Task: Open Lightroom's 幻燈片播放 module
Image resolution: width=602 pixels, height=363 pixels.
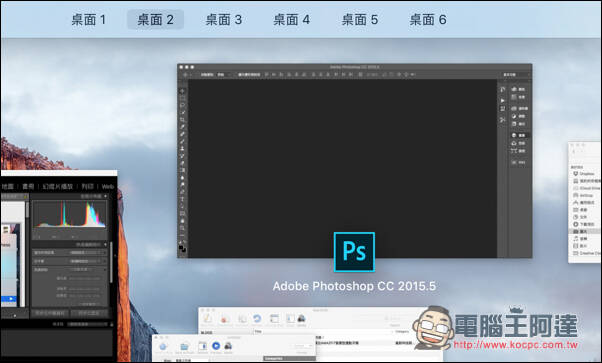Action: point(58,186)
